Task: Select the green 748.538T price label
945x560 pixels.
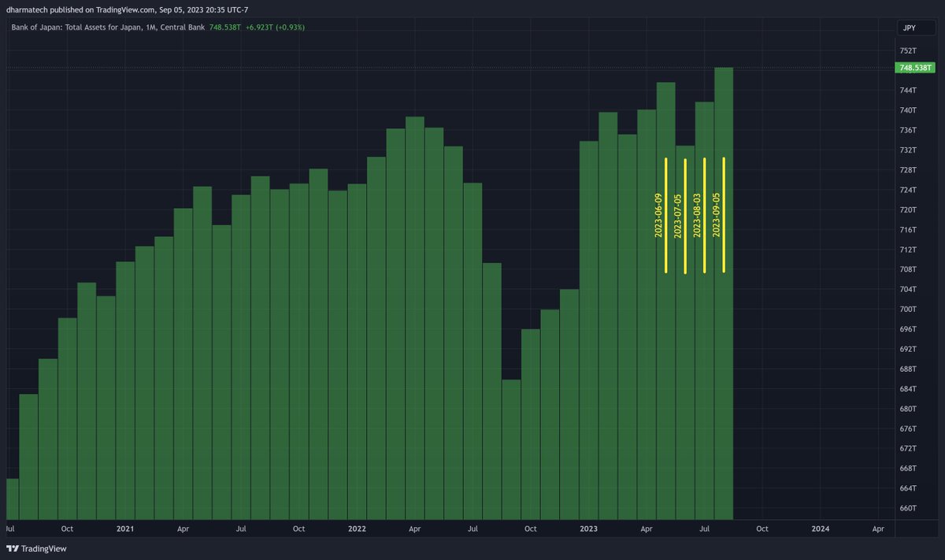Action: pos(913,68)
